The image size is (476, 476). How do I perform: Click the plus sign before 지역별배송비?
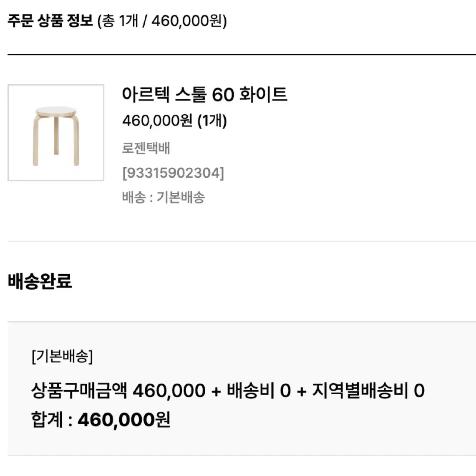coord(302,392)
